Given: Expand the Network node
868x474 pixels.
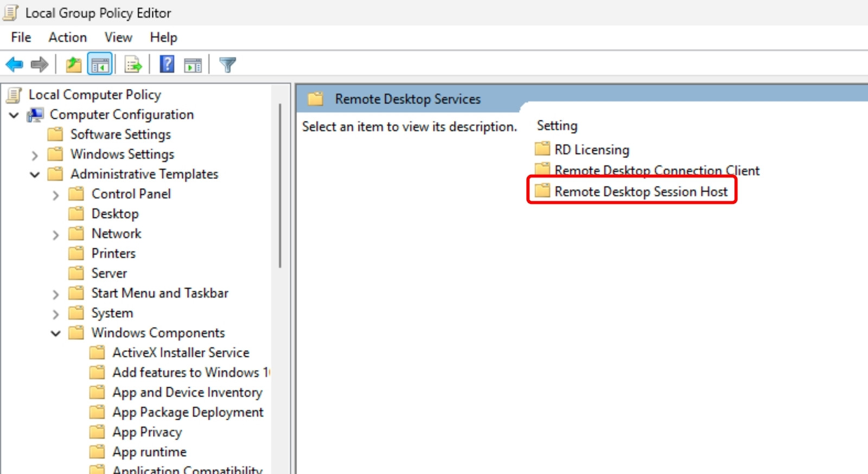Looking at the screenshot, I should 56,235.
